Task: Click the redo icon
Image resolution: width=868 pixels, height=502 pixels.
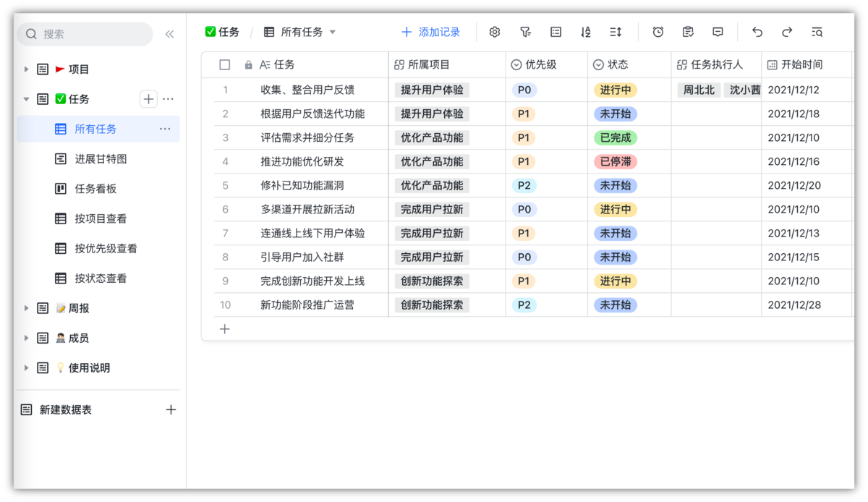Action: (x=786, y=32)
